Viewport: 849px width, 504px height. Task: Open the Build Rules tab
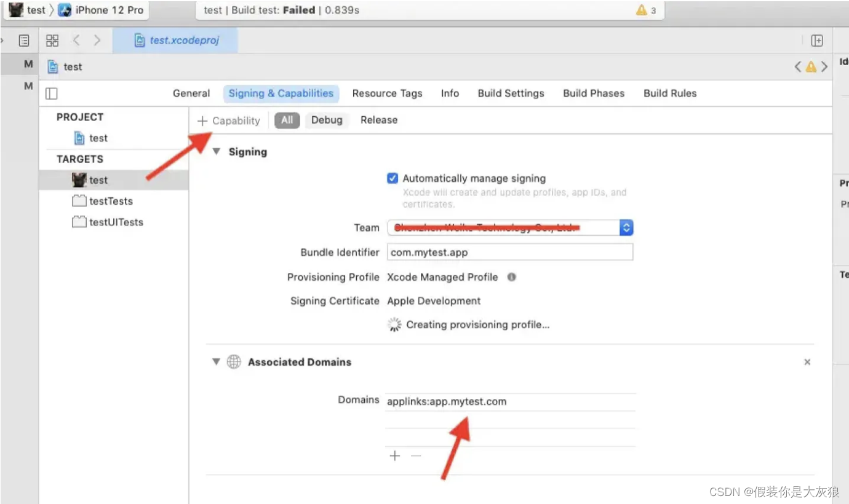tap(670, 93)
